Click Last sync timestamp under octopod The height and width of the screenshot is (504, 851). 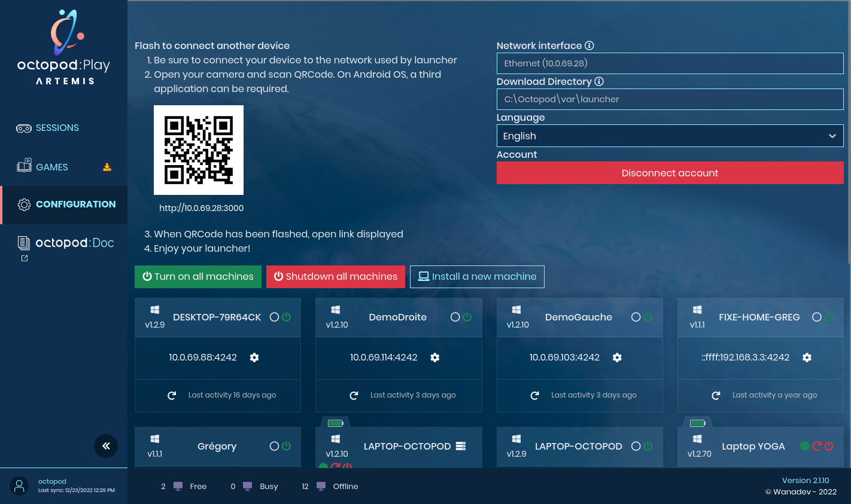click(77, 490)
